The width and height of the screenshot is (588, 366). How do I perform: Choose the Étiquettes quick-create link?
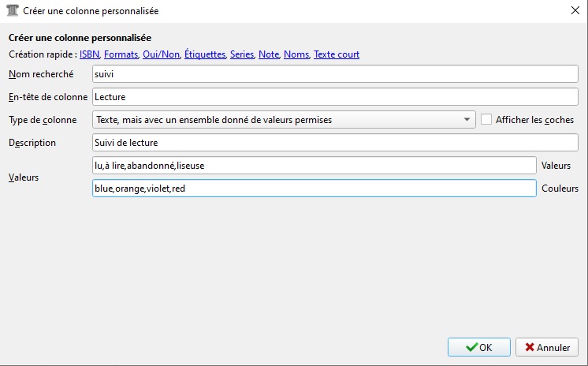click(205, 54)
